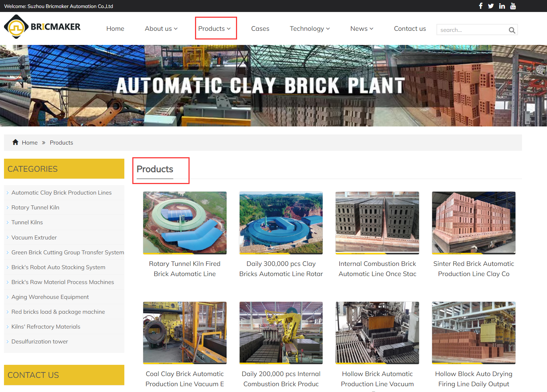Choose Desulfurization tower category
The width and height of the screenshot is (547, 392).
tap(40, 342)
